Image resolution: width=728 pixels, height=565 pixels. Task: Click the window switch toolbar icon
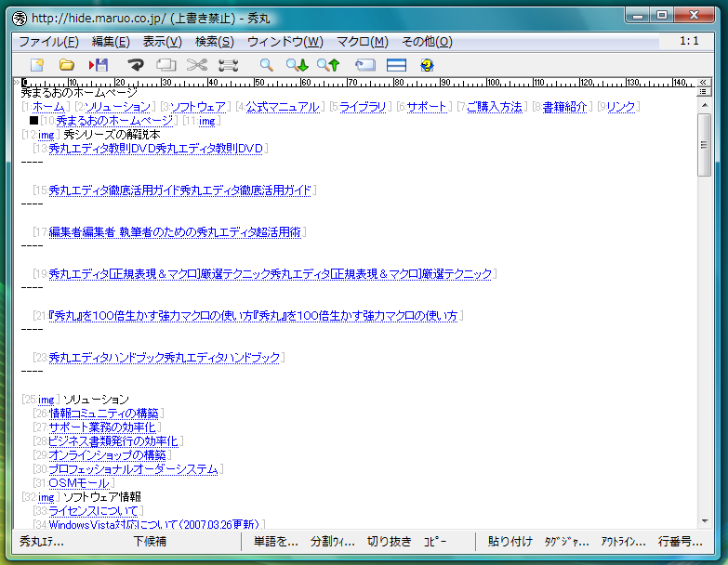coord(364,65)
